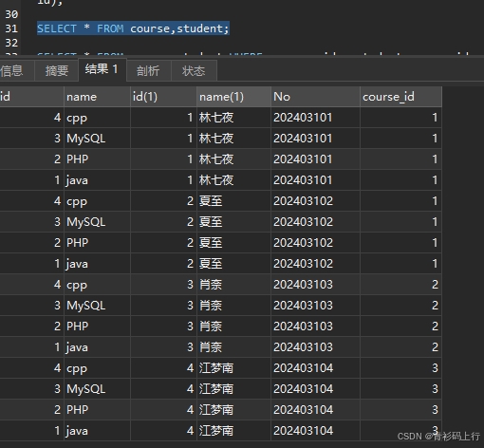Select the 夏至 name in the MySQL row

coord(233,222)
